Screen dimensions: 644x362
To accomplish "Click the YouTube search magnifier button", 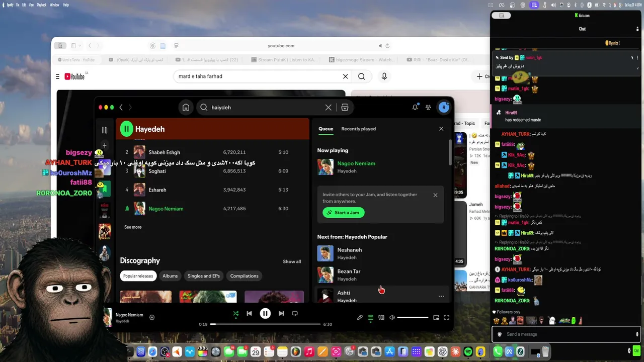I will point(362,76).
